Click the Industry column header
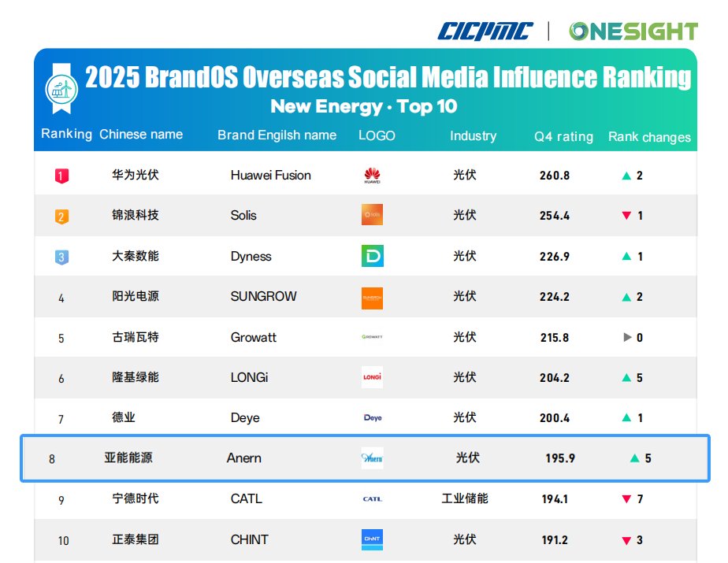This screenshot has height=563, width=728. pos(473,136)
